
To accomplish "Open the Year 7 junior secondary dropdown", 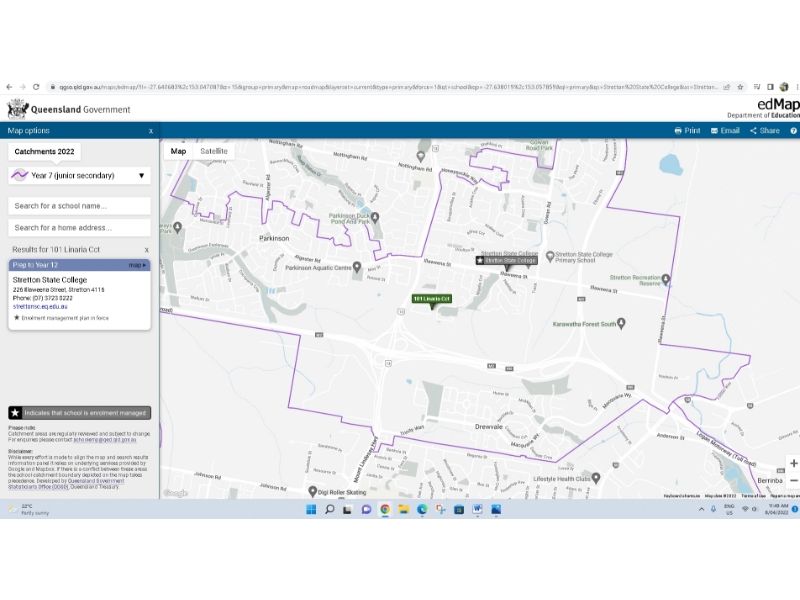I will pyautogui.click(x=79, y=176).
